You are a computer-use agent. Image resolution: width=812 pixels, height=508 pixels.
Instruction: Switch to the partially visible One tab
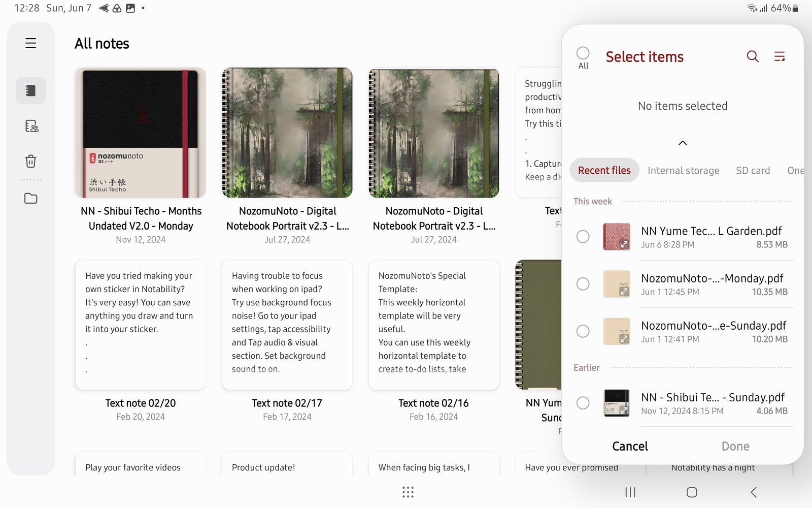pyautogui.click(x=795, y=171)
